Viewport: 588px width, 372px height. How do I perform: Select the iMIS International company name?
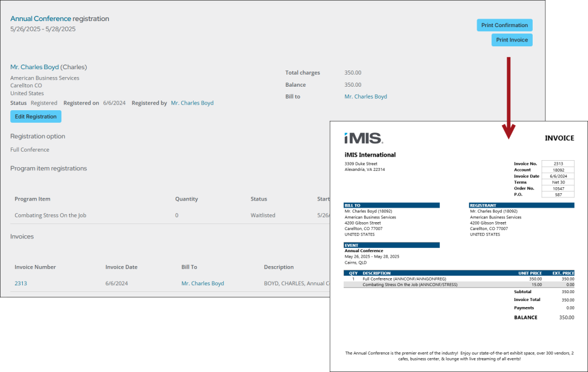tap(370, 155)
